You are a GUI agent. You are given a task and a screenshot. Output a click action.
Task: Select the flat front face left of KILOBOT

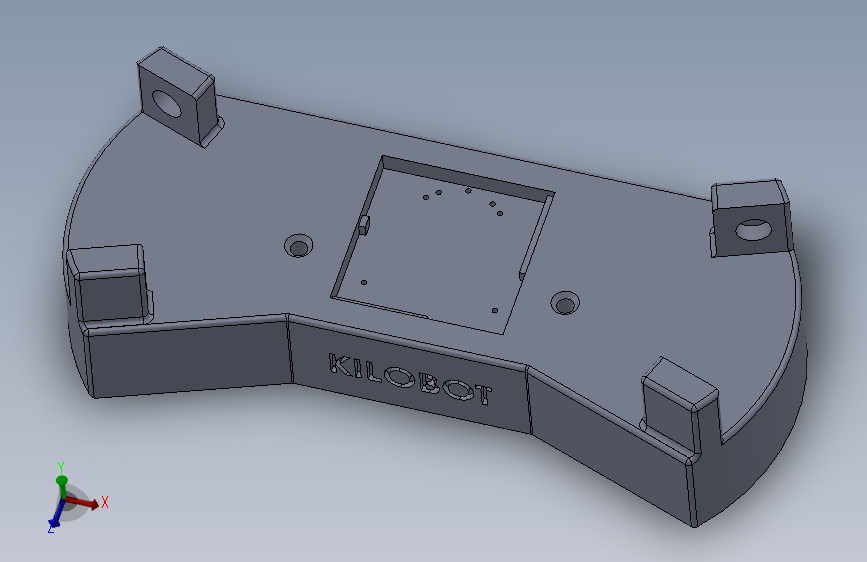coord(191,358)
